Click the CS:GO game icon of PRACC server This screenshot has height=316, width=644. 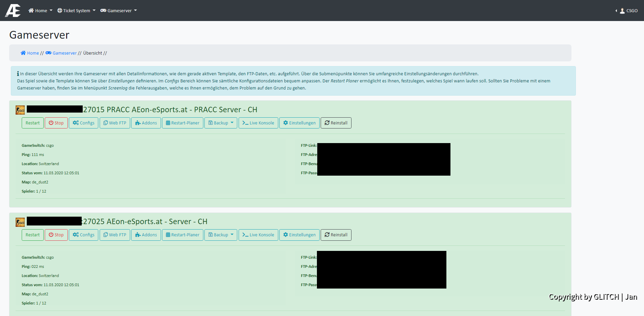[x=20, y=110]
